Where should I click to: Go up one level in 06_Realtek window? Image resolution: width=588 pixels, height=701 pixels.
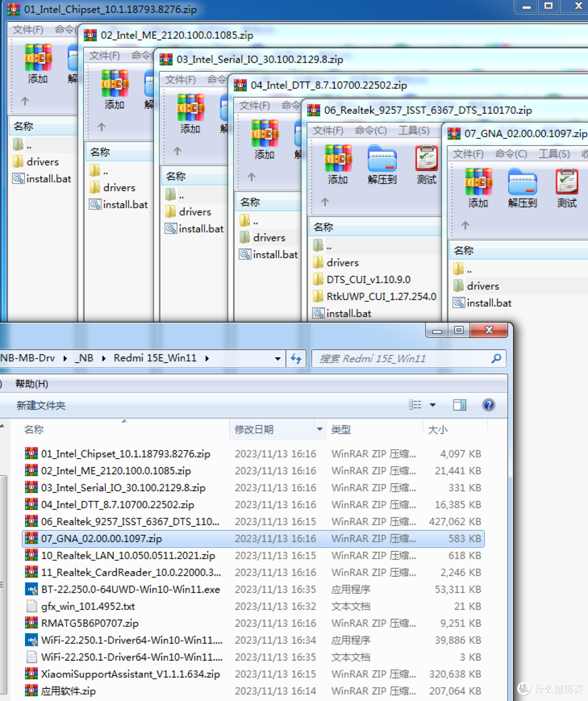point(325,202)
